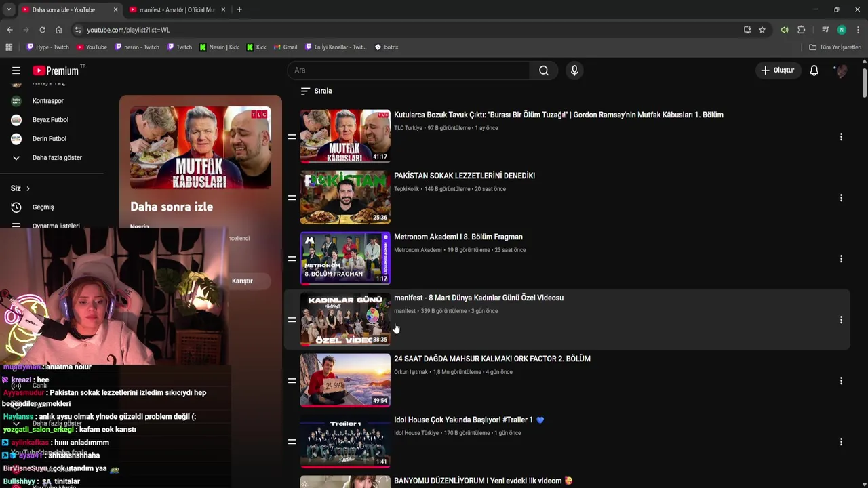Grab reorder handle of manifest 8 Mart video
Image resolution: width=868 pixels, height=488 pixels.
point(292,320)
